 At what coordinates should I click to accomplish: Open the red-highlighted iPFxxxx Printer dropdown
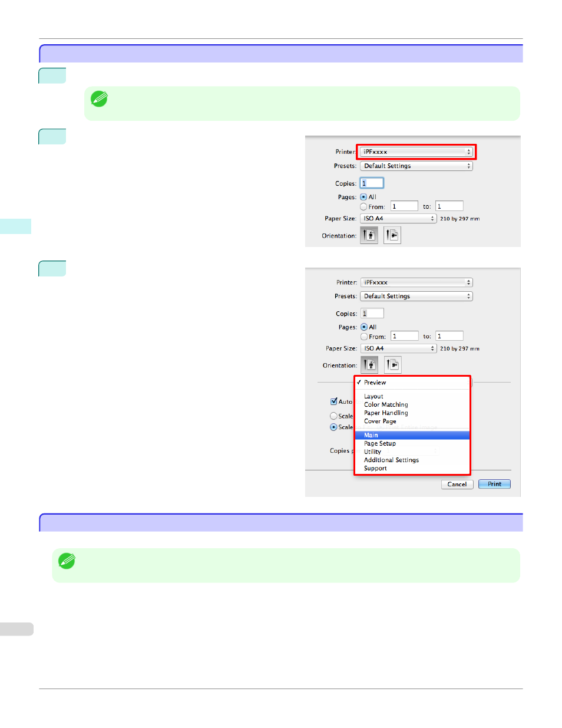click(416, 152)
